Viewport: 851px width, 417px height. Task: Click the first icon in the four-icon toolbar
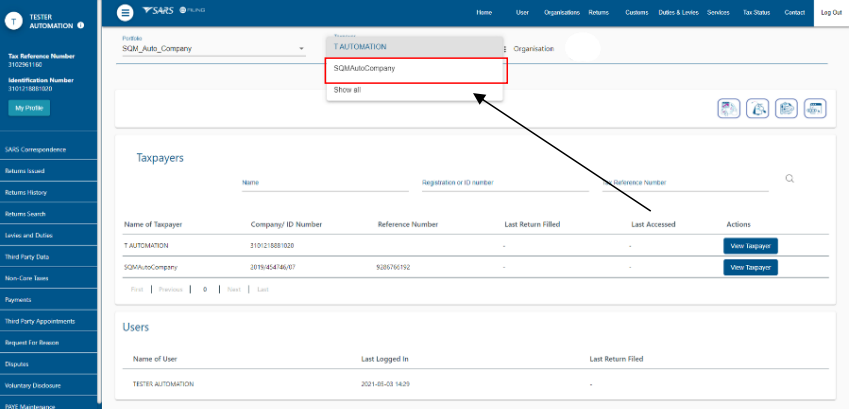[x=729, y=109]
